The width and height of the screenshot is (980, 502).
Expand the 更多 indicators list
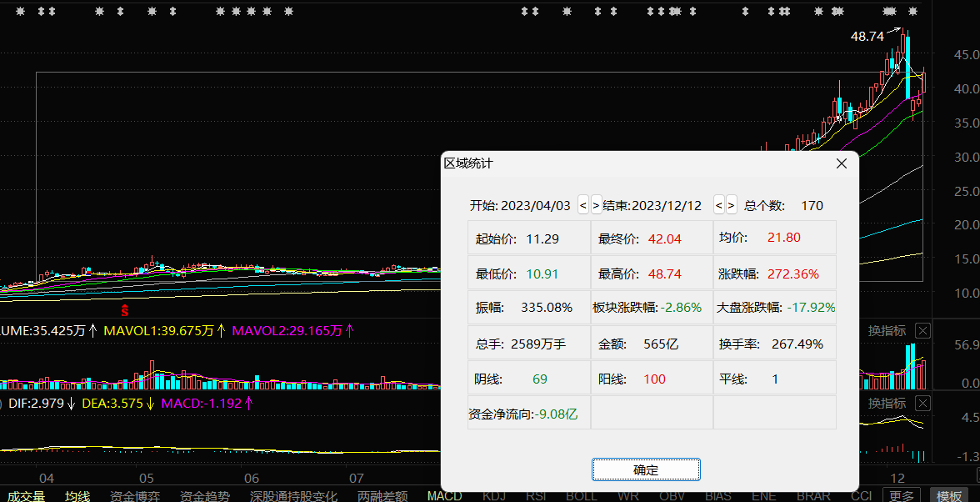click(902, 495)
